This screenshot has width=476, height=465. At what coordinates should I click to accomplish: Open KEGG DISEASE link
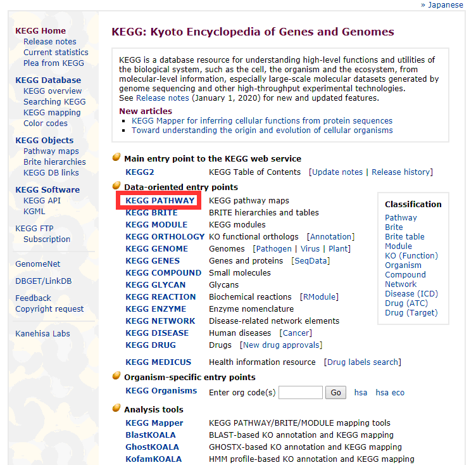157,333
